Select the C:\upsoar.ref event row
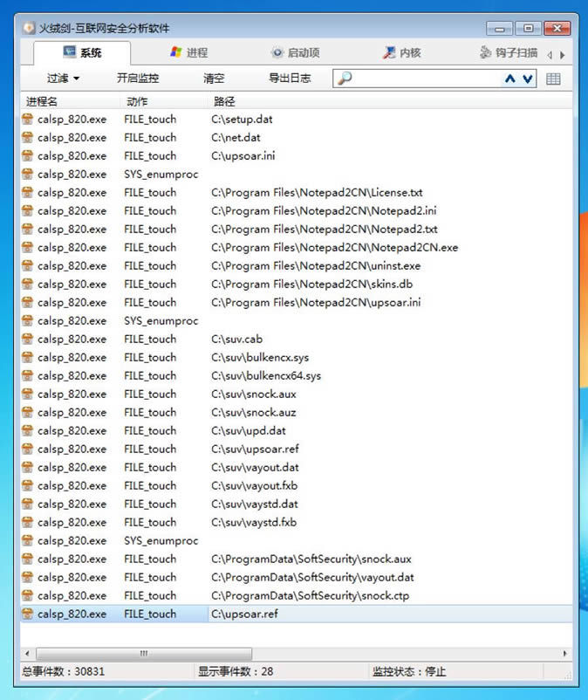The height and width of the screenshot is (700, 588). [x=244, y=614]
